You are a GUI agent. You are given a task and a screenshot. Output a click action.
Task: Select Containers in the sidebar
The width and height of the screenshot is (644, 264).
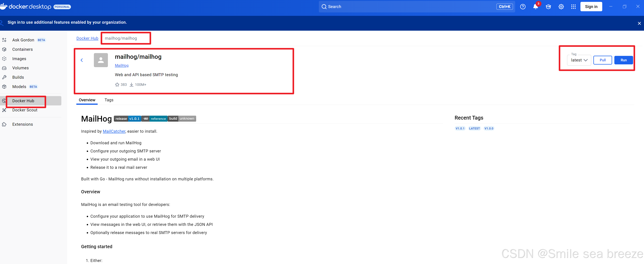pyautogui.click(x=22, y=49)
